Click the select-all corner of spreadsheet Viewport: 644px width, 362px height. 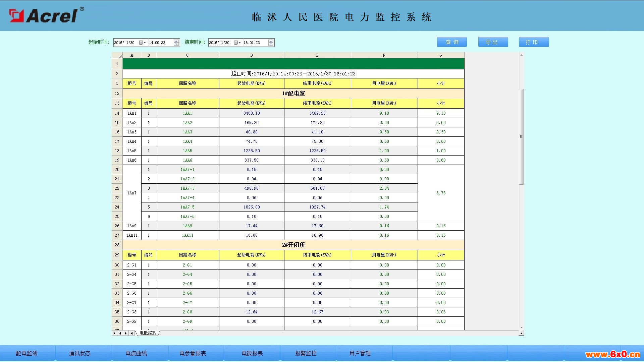(x=117, y=55)
